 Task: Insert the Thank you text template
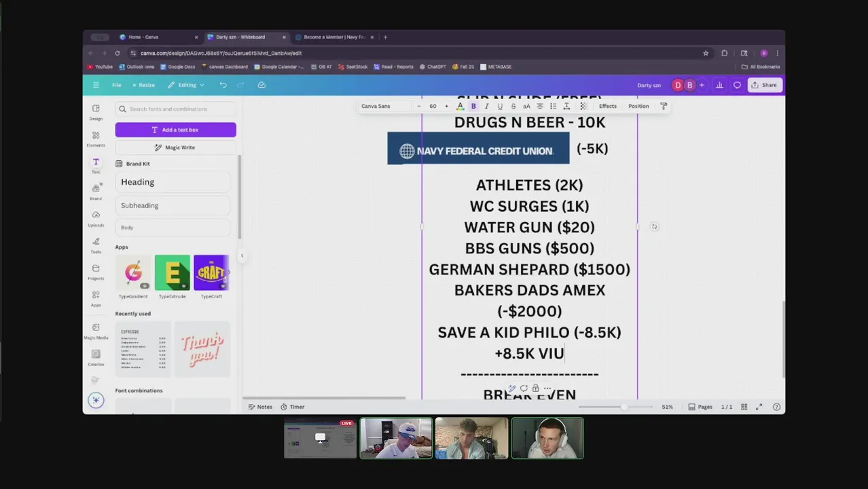[x=202, y=348]
